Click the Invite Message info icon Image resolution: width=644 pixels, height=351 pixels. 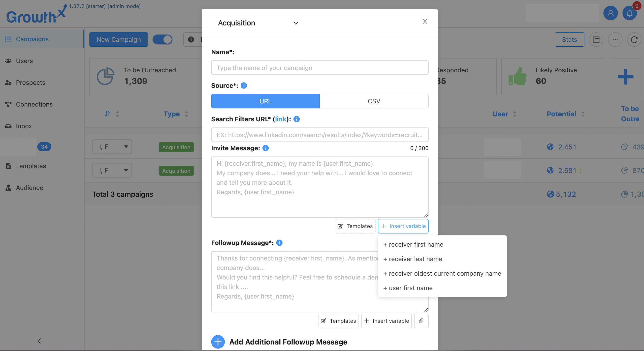265,148
